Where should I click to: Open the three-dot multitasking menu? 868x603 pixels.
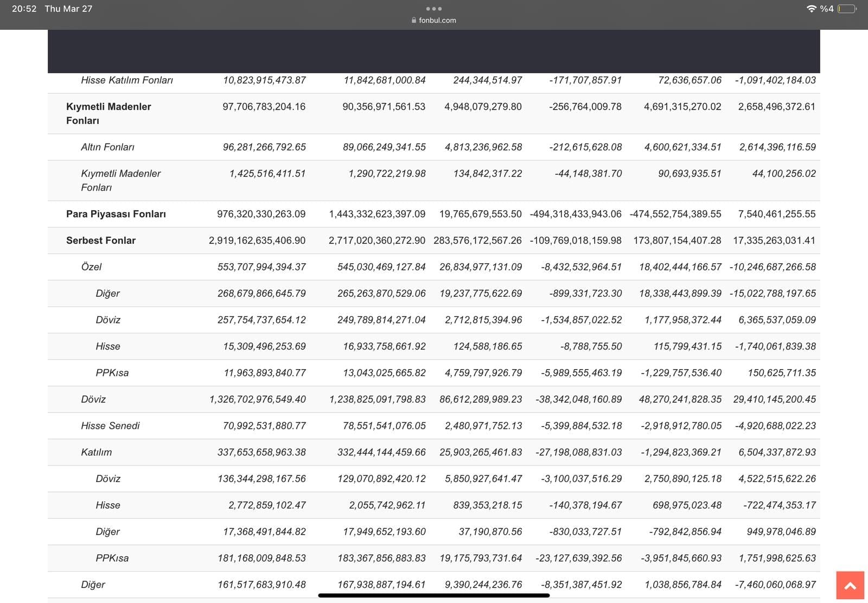click(x=433, y=9)
